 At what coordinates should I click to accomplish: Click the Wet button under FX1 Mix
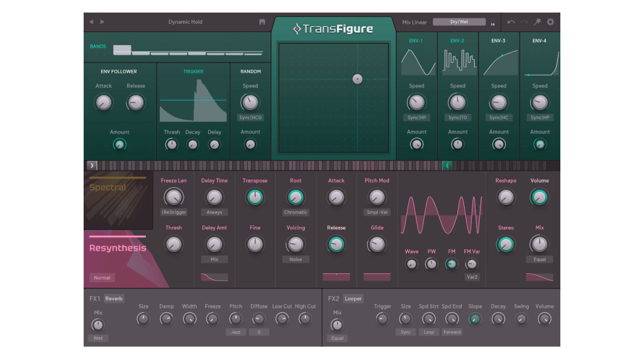pos(97,338)
